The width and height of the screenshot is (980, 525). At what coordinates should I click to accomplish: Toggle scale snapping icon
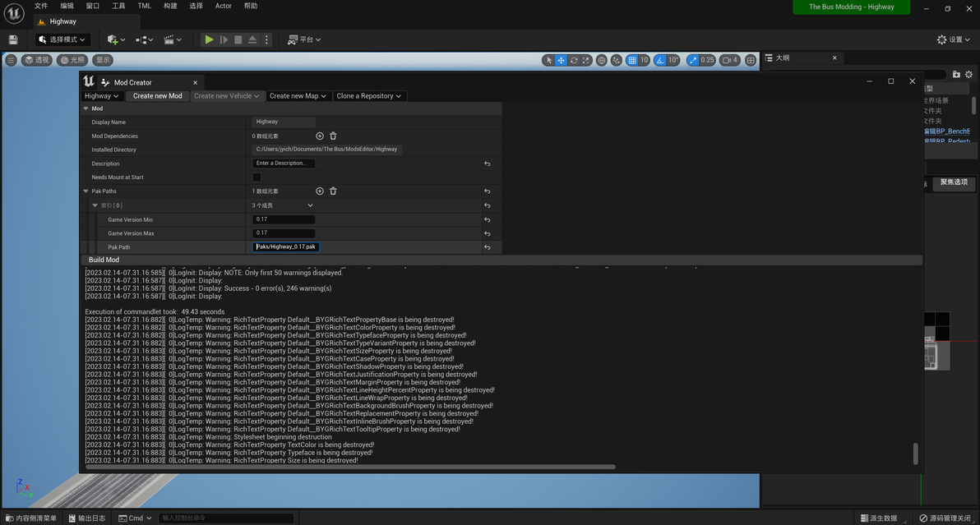pyautogui.click(x=692, y=60)
